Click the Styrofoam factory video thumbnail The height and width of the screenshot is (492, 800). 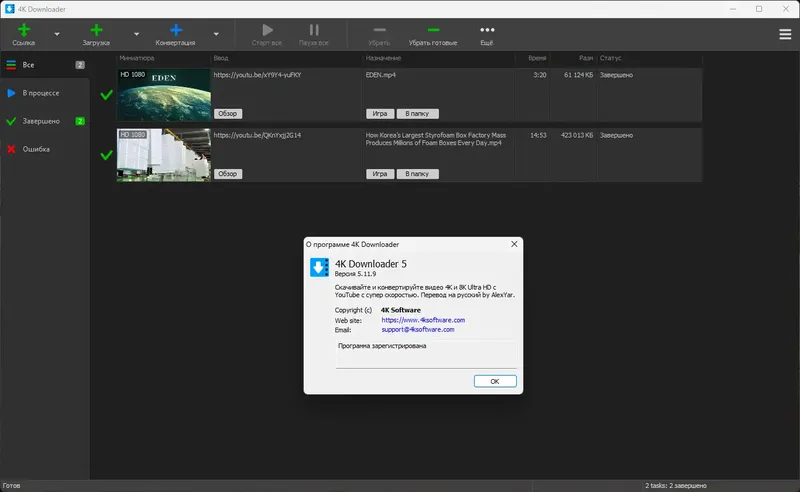pyautogui.click(x=163, y=155)
